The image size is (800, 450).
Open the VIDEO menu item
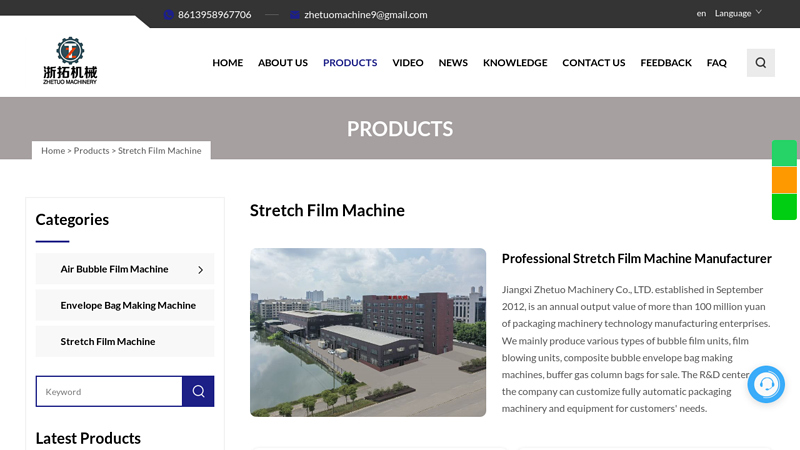(408, 63)
